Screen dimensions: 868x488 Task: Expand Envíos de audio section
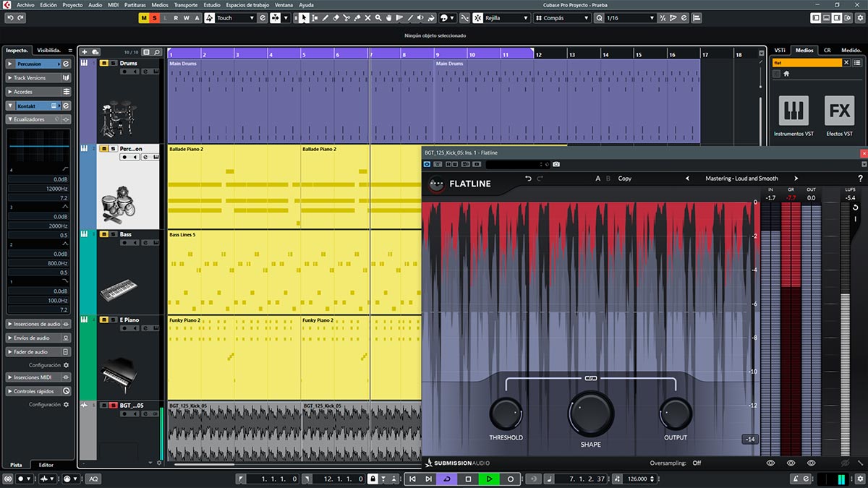[39, 338]
